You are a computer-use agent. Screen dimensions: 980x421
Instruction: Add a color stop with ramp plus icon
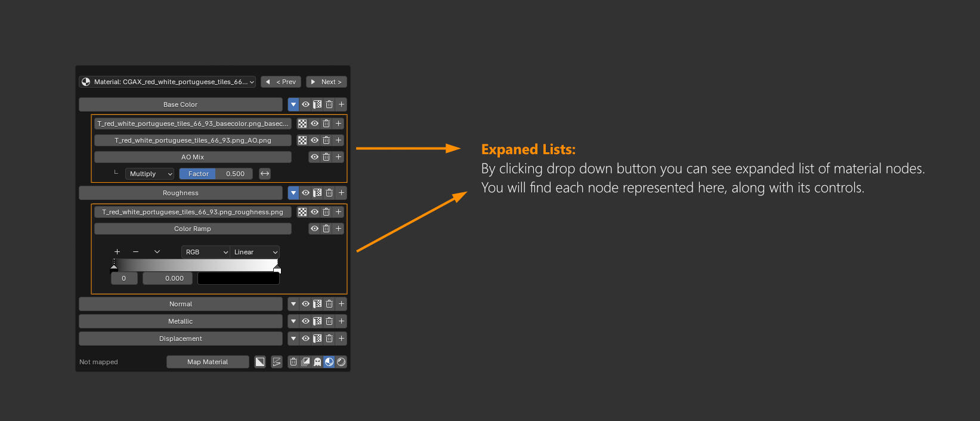(118, 252)
